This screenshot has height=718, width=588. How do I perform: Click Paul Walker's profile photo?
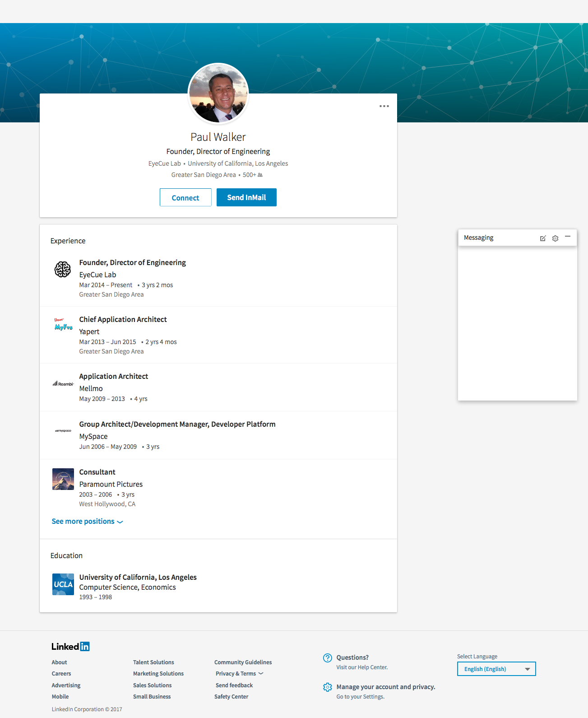pyautogui.click(x=218, y=93)
